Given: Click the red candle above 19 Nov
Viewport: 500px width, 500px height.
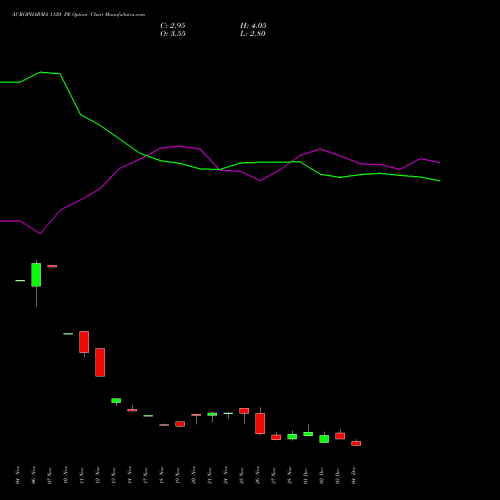Looking at the screenshot, I should (180, 424).
